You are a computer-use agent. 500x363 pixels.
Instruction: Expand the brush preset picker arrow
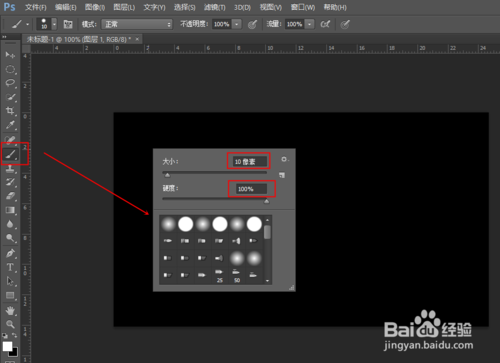coord(54,24)
